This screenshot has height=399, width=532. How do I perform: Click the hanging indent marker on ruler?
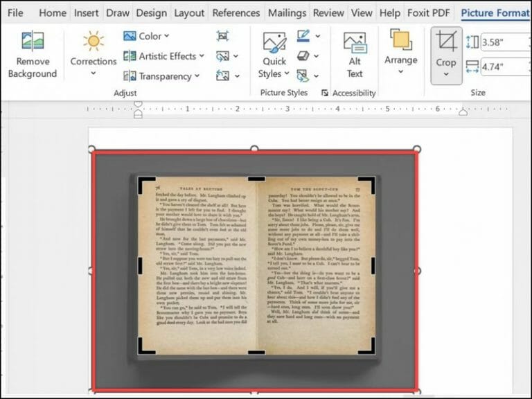point(138,114)
